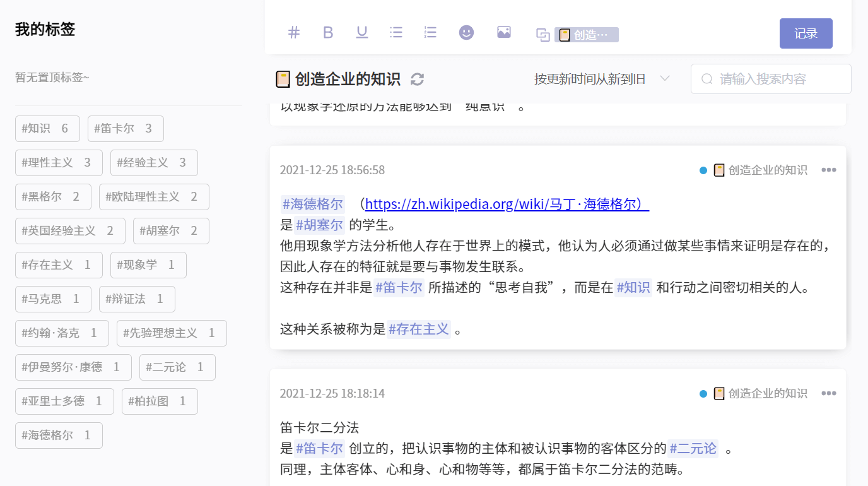Apply underline formatting

(x=362, y=32)
